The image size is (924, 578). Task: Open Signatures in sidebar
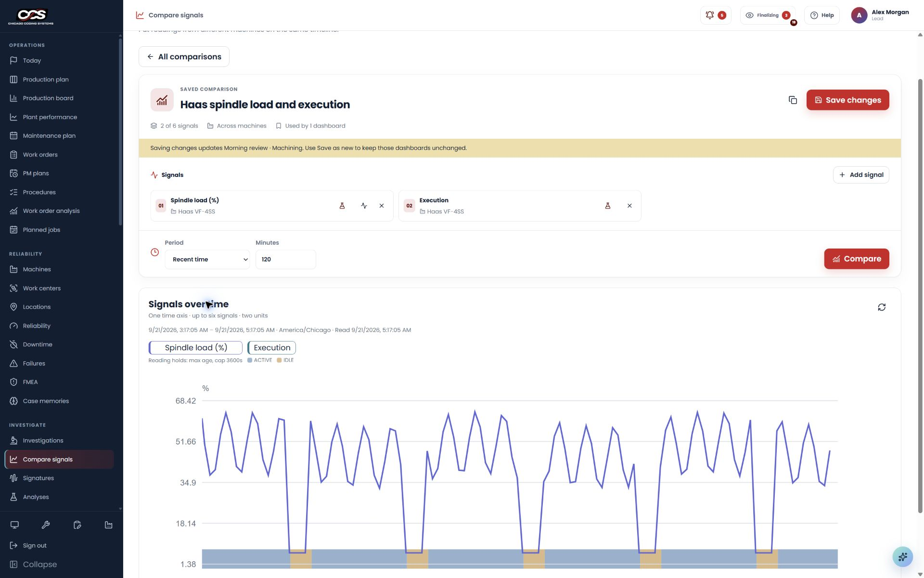(x=59, y=478)
